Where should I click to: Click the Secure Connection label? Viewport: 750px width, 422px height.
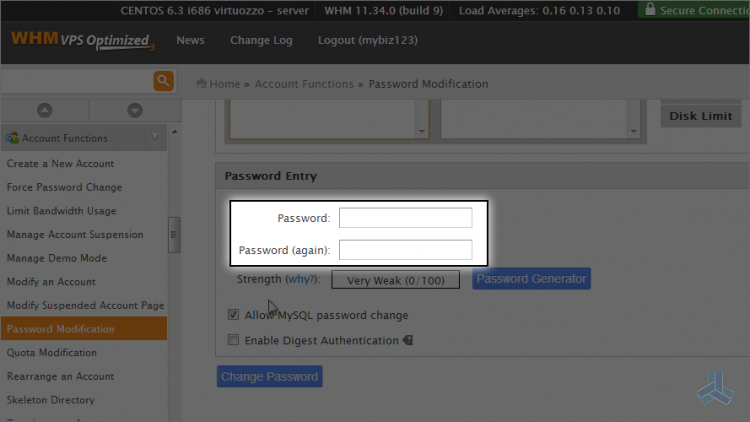705,10
